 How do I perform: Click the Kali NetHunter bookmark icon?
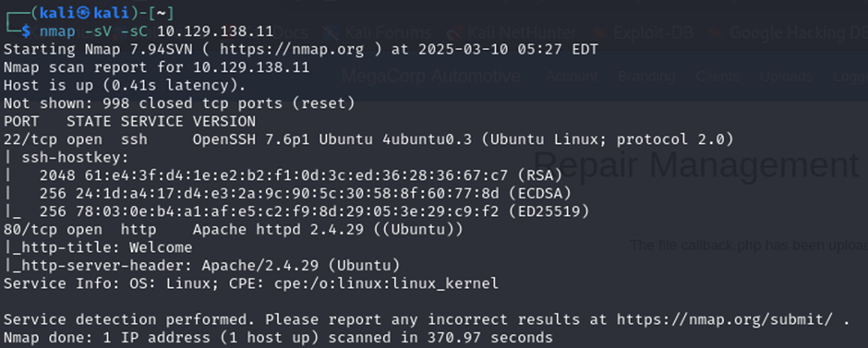455,32
